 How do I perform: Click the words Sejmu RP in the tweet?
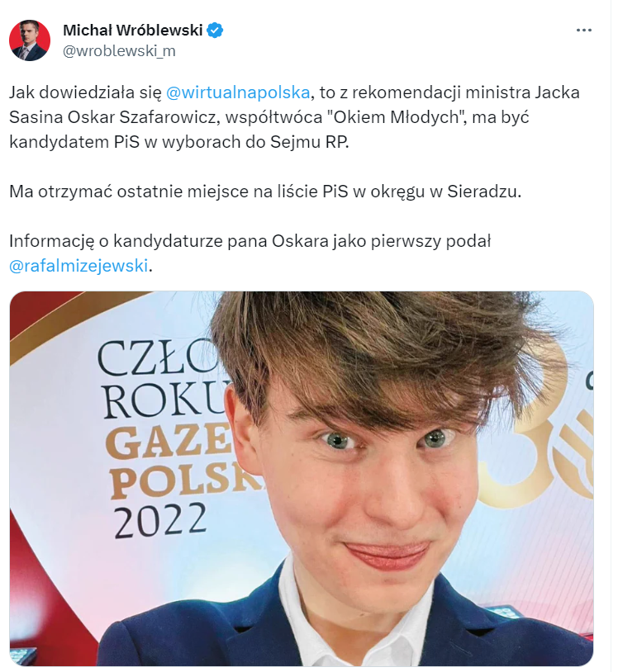point(309,142)
